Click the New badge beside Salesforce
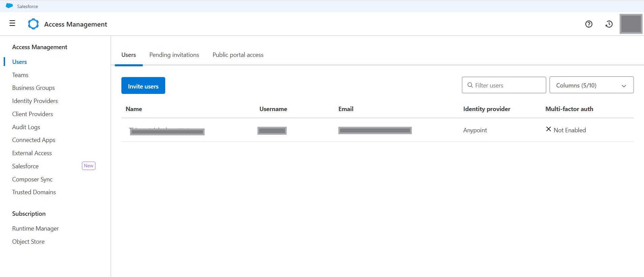The image size is (644, 277). (x=89, y=166)
